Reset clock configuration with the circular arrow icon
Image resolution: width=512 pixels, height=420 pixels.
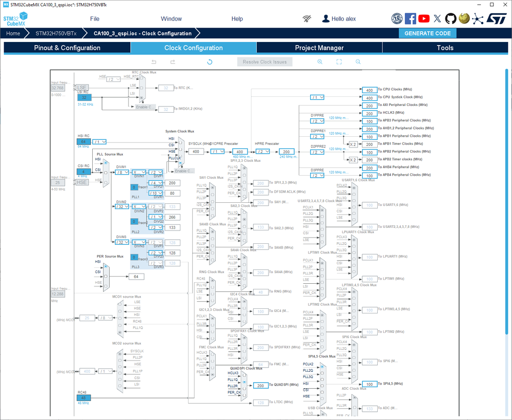click(210, 61)
